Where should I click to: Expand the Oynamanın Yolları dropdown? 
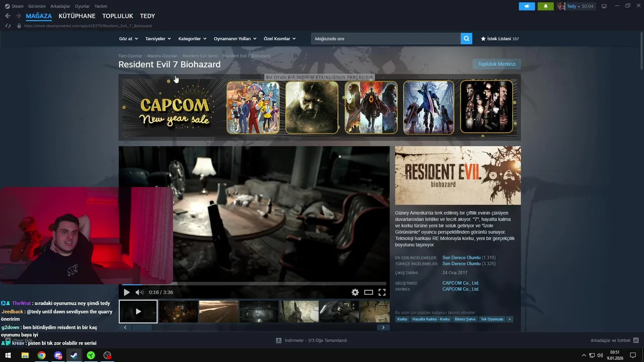point(235,39)
